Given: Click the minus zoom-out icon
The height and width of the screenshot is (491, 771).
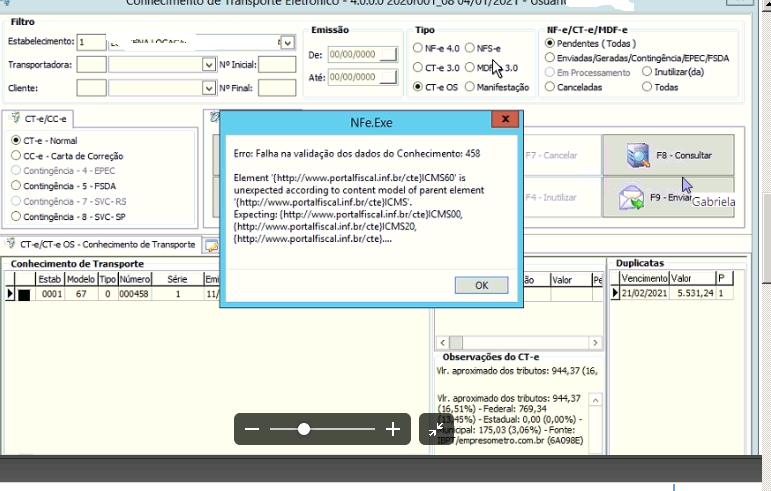Looking at the screenshot, I should 252,429.
